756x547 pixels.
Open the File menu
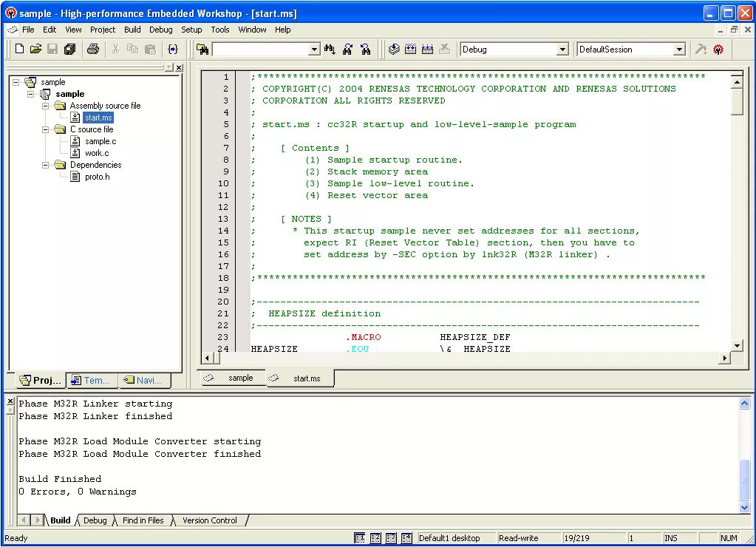[x=28, y=30]
